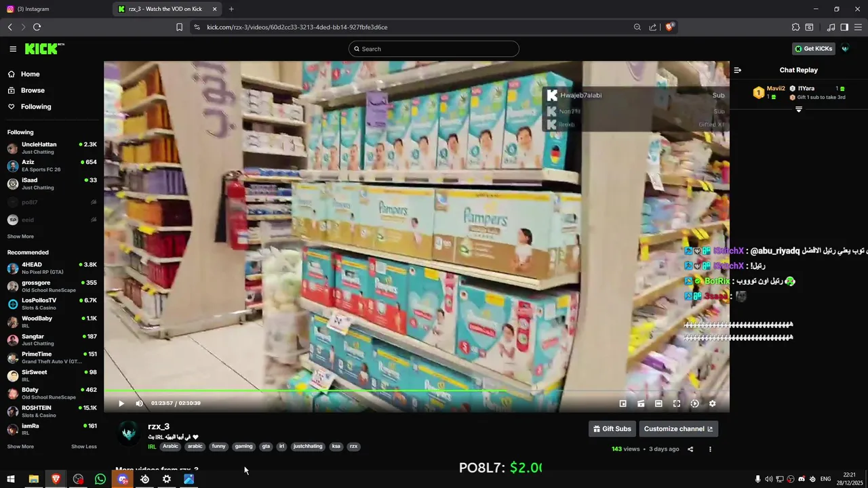Open grossgore's Old School RuneScape channel
The height and width of the screenshot is (488, 868).
[52, 286]
